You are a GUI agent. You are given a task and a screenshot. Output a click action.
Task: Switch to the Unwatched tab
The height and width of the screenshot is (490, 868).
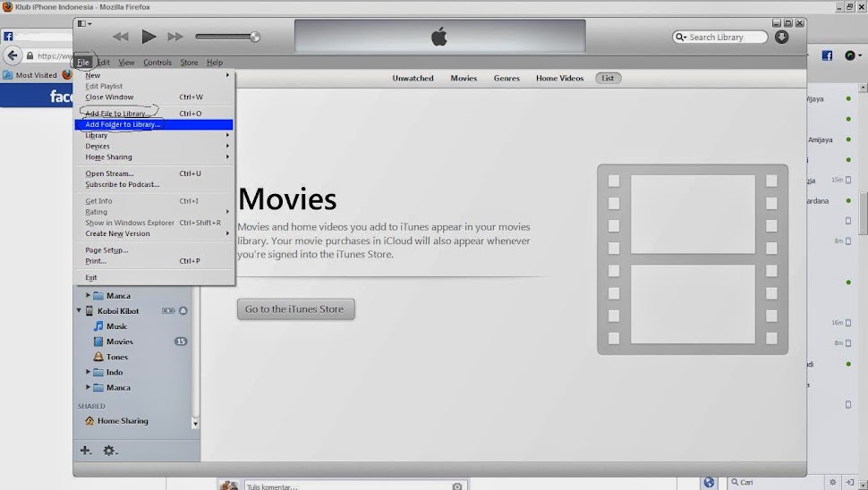[x=413, y=78]
